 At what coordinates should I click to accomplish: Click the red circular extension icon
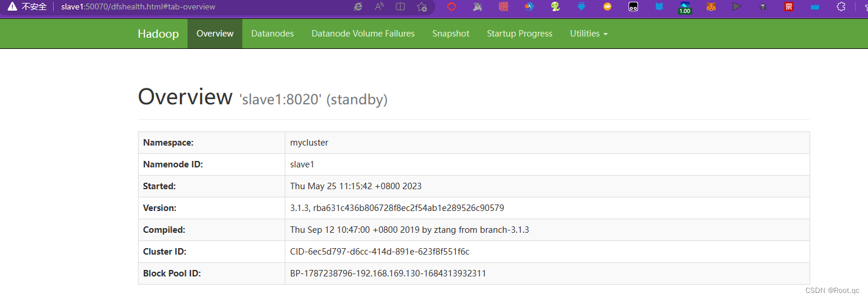452,7
